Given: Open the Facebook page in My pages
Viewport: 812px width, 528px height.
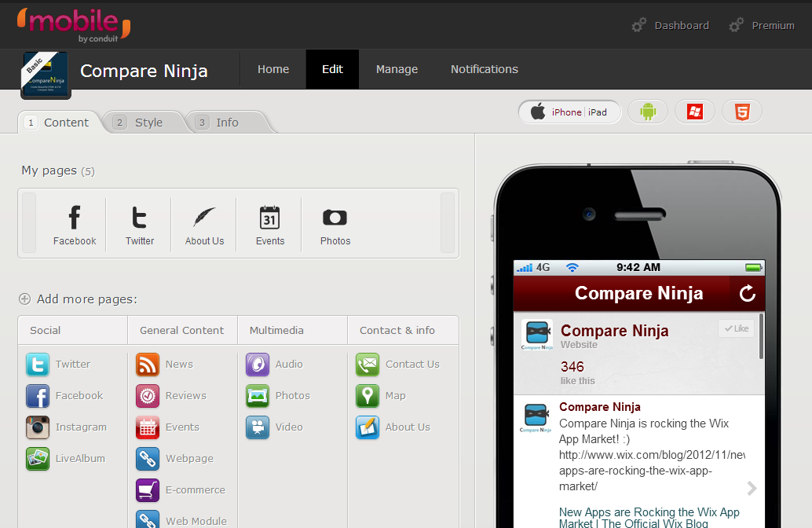Looking at the screenshot, I should [x=75, y=225].
